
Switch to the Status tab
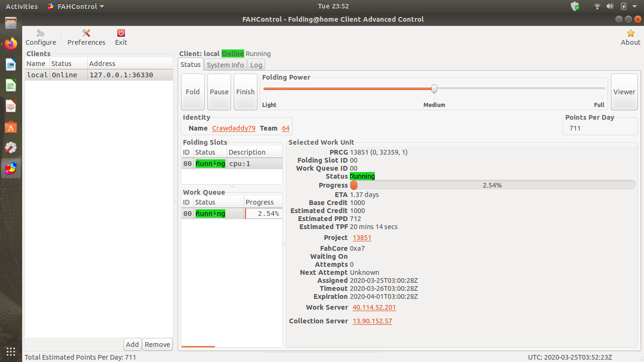(x=190, y=65)
